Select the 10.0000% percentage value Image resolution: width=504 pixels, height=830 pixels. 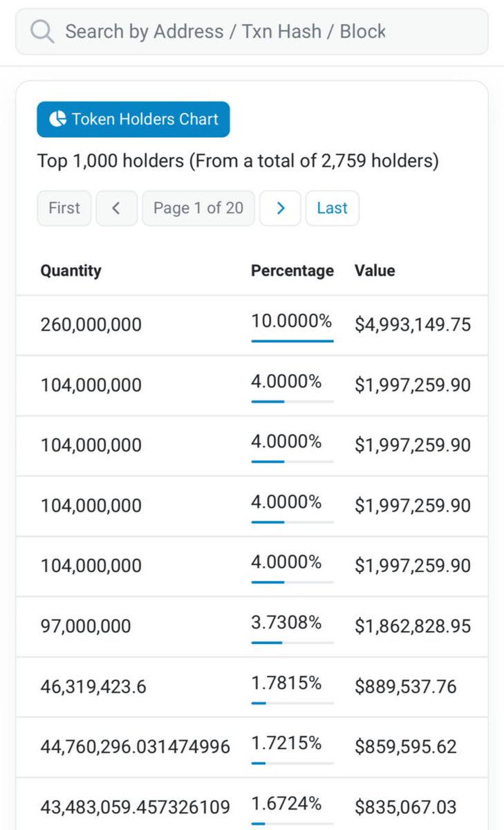(x=291, y=322)
